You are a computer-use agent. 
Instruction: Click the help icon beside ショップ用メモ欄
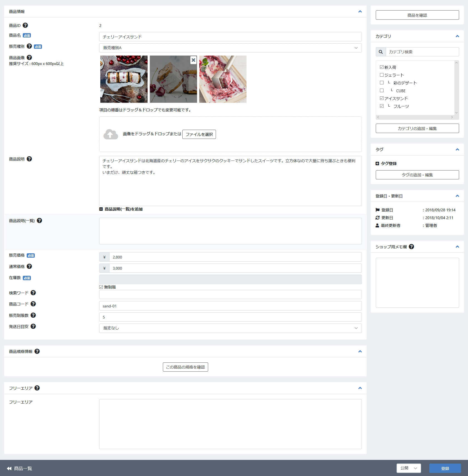pos(411,247)
